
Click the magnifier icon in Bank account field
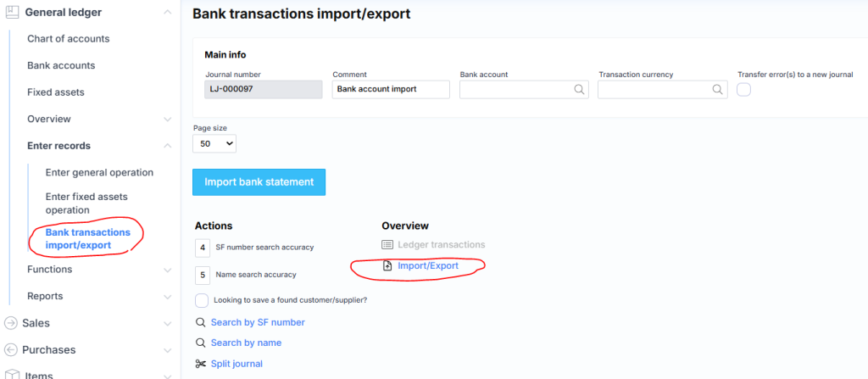pos(580,89)
